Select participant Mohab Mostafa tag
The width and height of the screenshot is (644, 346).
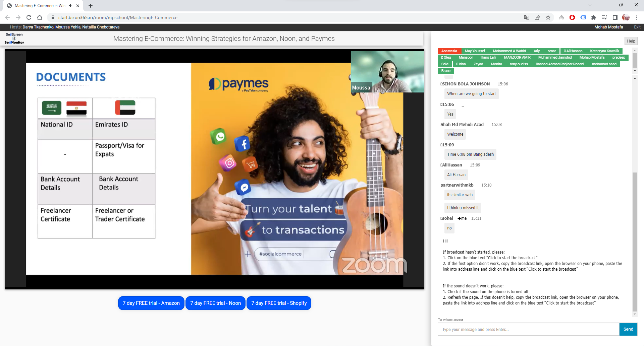592,58
